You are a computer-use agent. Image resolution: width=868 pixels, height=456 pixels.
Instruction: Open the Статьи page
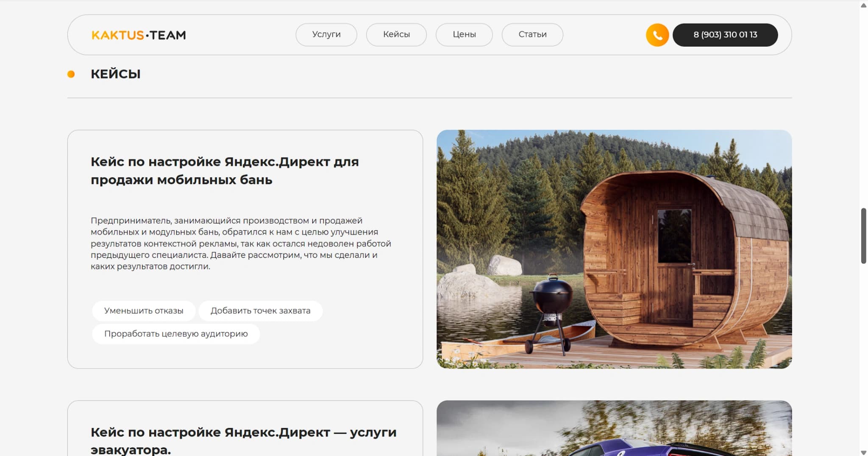532,34
